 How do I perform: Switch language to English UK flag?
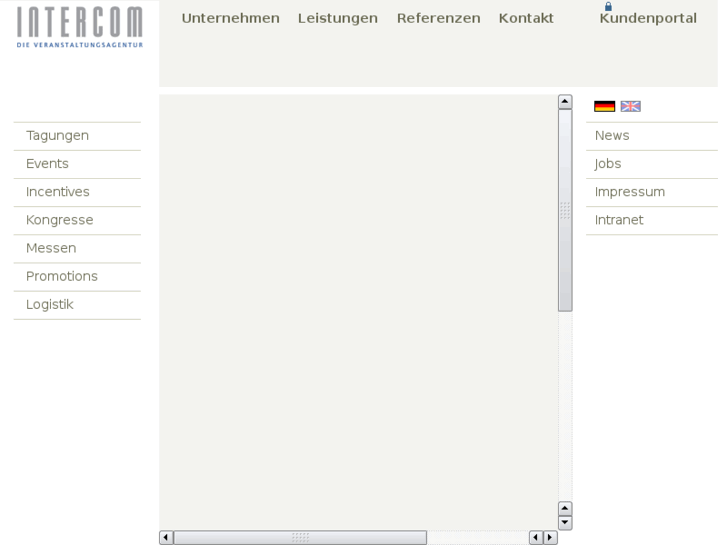(631, 106)
